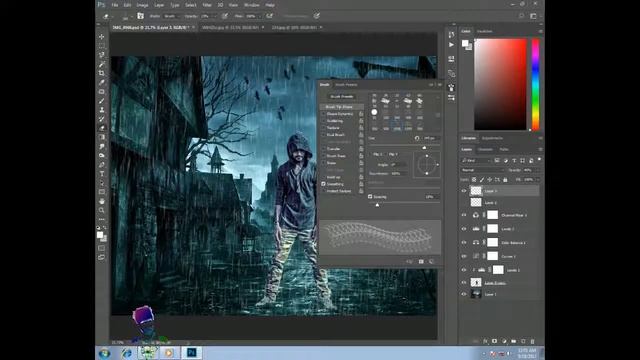Open Layers panel flyout menu
640x360 pixels.
click(540, 149)
